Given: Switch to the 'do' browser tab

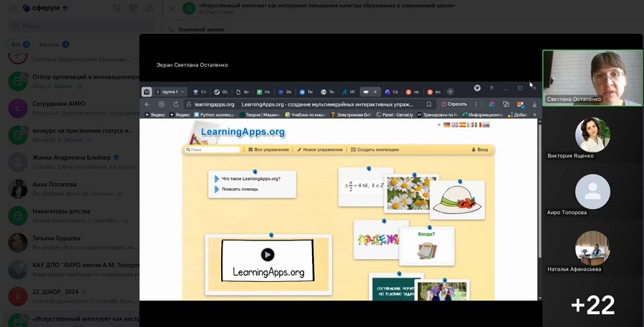Looking at the screenshot, I should coord(243,92).
